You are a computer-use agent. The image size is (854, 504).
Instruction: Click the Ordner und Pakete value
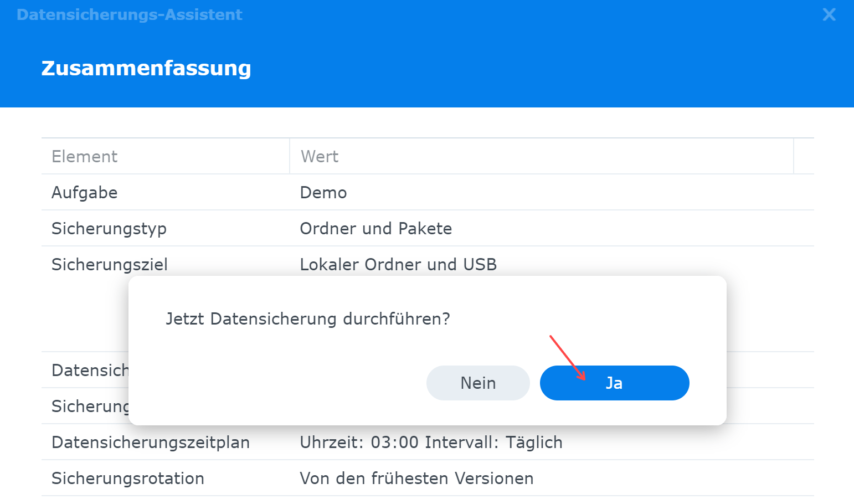[x=376, y=229]
